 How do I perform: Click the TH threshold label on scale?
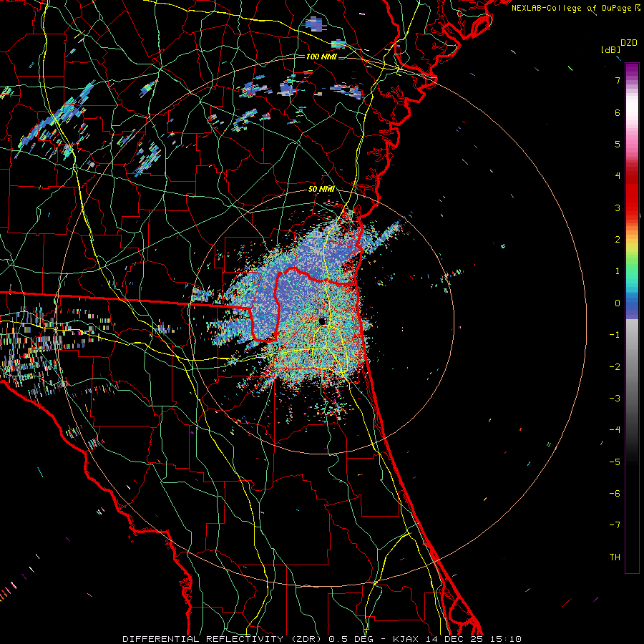pyautogui.click(x=615, y=557)
